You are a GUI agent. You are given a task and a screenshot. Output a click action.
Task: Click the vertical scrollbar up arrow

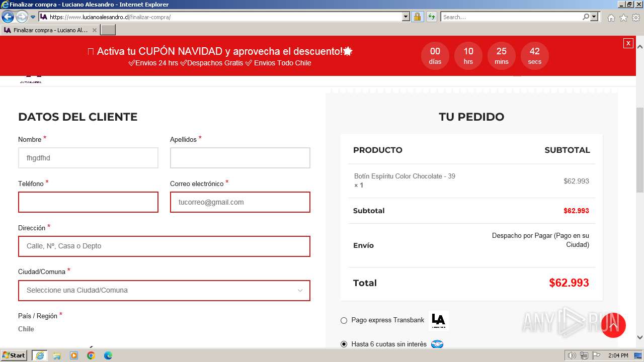(640, 47)
